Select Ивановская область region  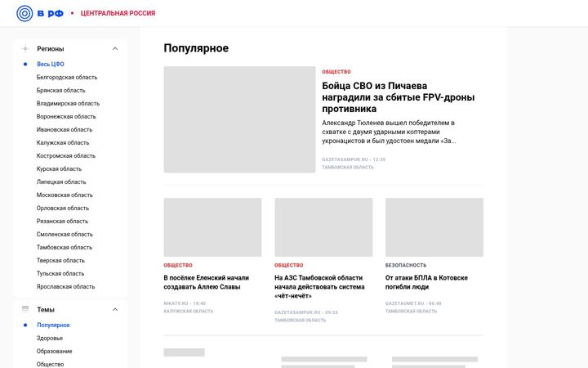[x=65, y=130]
